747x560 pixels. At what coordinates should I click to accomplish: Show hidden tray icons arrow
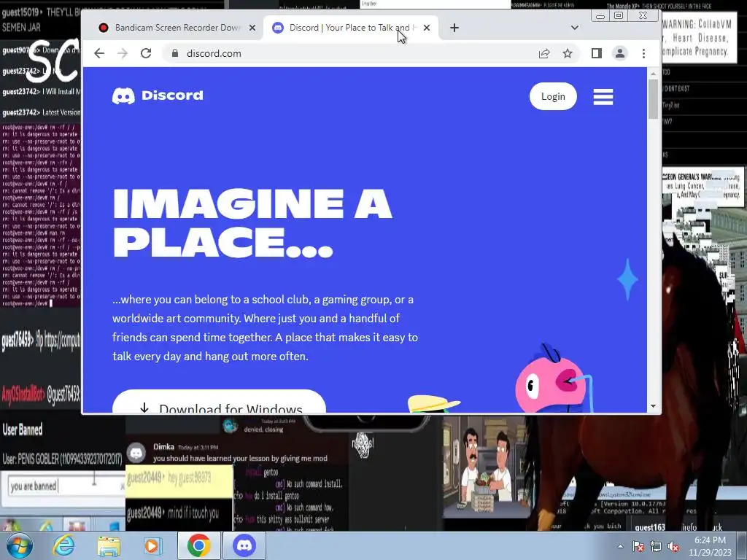(x=620, y=546)
